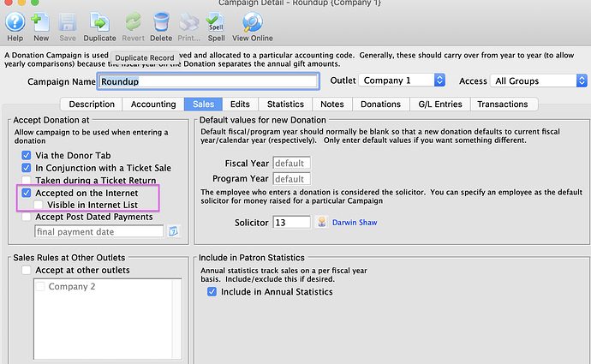Minimize window with the yellow button
This screenshot has width=591, height=364.
click(x=21, y=2)
